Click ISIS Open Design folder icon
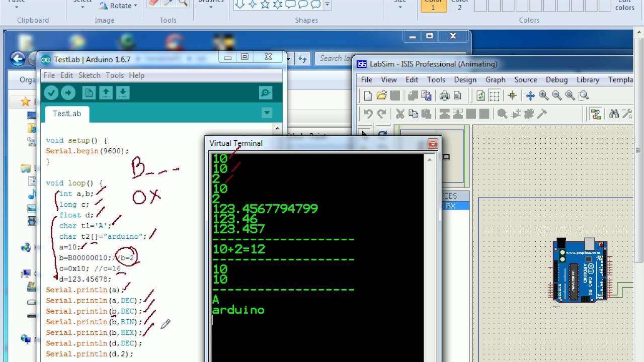This screenshot has height=362, width=644. point(381,96)
